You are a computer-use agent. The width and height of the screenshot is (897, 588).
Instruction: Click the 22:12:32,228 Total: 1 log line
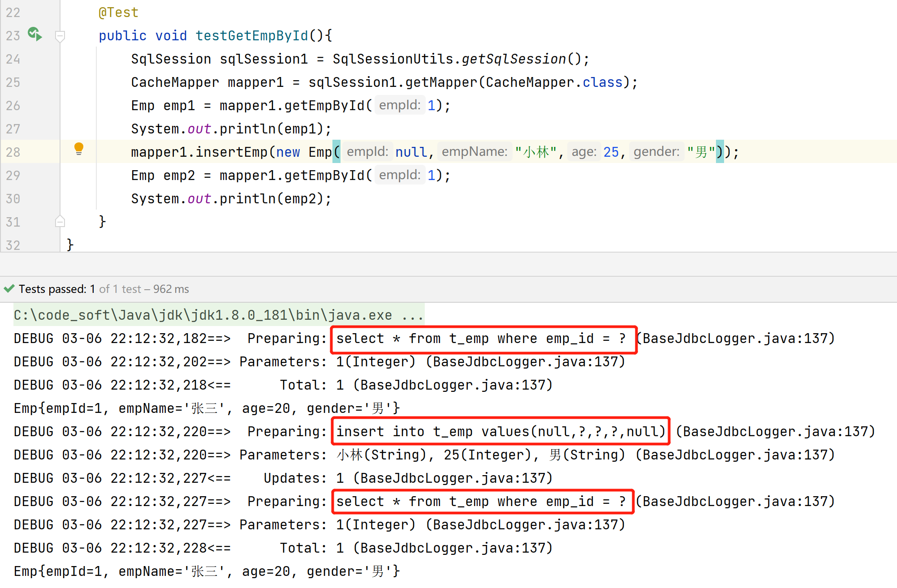tap(283, 548)
